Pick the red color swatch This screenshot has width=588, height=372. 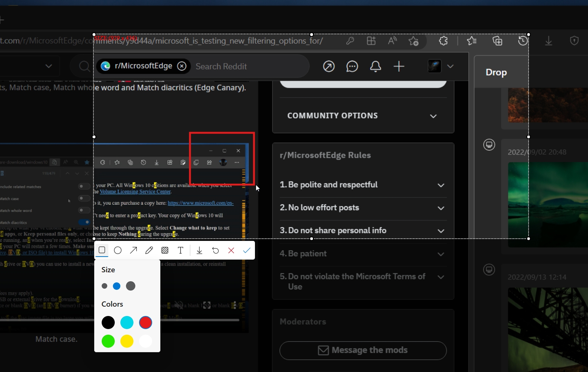145,322
